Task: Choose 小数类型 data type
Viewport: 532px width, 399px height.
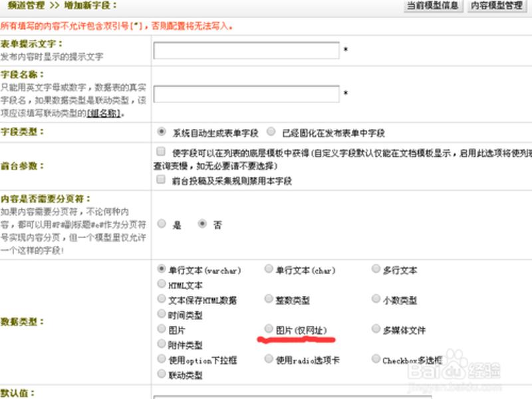Action: (x=376, y=299)
